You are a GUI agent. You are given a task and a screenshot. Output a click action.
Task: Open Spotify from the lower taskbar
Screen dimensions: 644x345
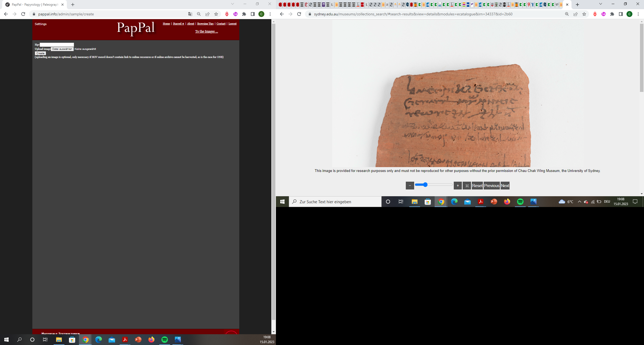click(165, 340)
